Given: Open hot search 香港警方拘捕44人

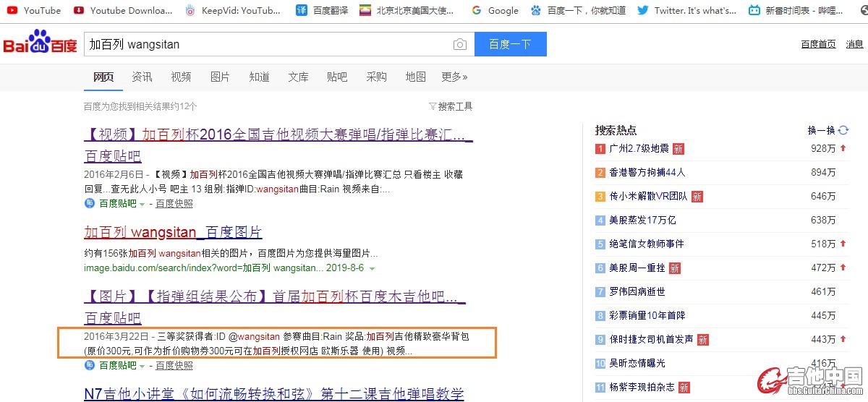Looking at the screenshot, I should (x=647, y=172).
